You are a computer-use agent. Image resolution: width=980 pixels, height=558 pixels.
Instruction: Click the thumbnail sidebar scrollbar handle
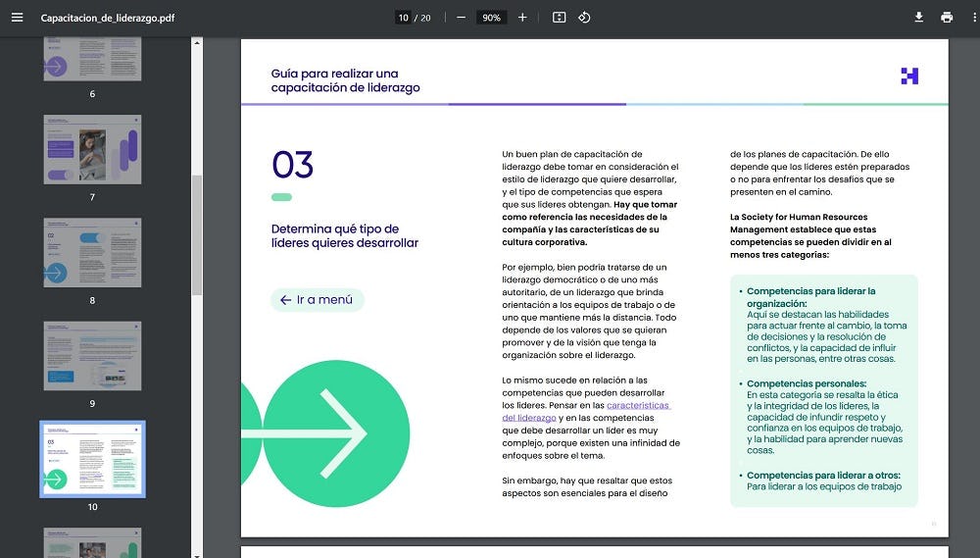(x=197, y=235)
